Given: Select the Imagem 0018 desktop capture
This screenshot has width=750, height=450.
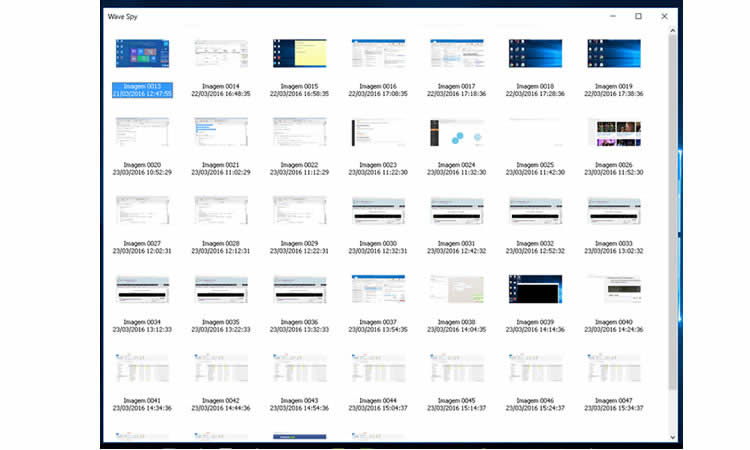Looking at the screenshot, I should pyautogui.click(x=535, y=54).
